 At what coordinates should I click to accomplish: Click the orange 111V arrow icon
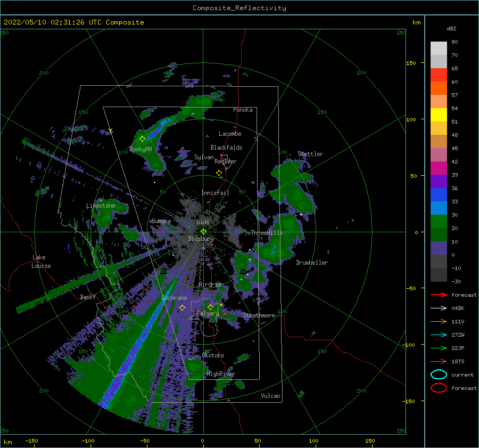pos(439,321)
